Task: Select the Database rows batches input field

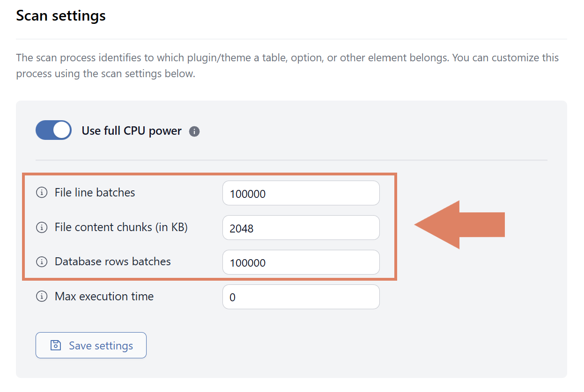Action: (x=301, y=262)
